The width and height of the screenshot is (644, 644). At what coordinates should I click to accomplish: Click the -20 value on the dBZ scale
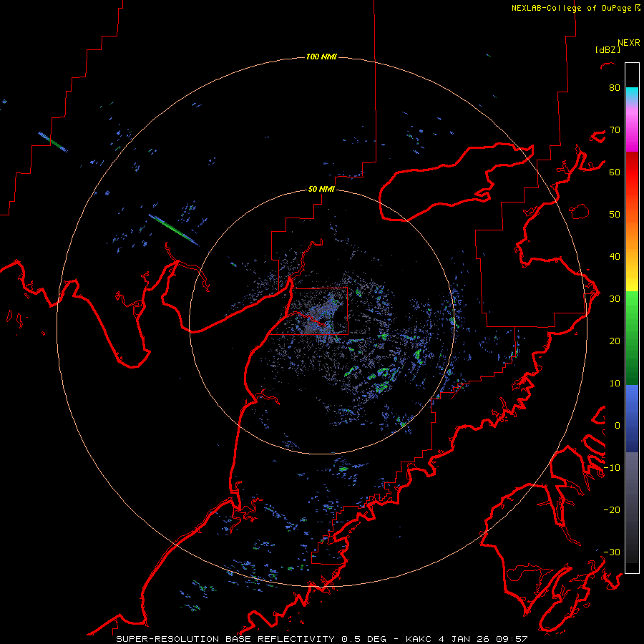coord(612,509)
